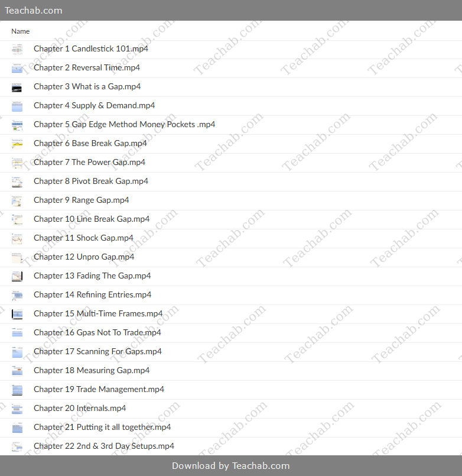Click the Download by Teachab.com footer text
The width and height of the screenshot is (462, 476).
tap(231, 466)
